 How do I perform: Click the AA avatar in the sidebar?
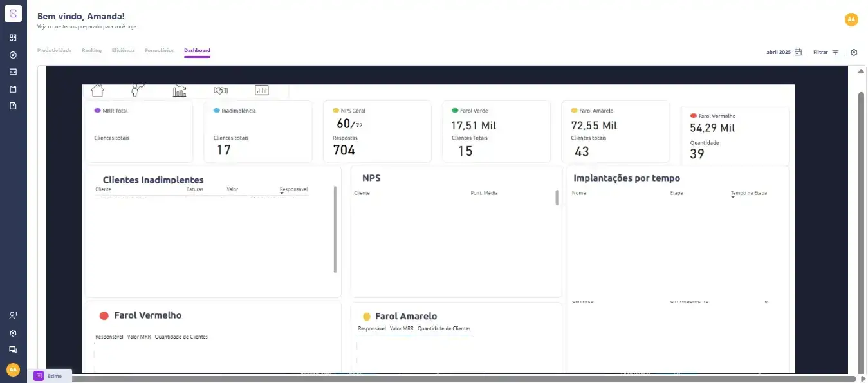click(13, 369)
